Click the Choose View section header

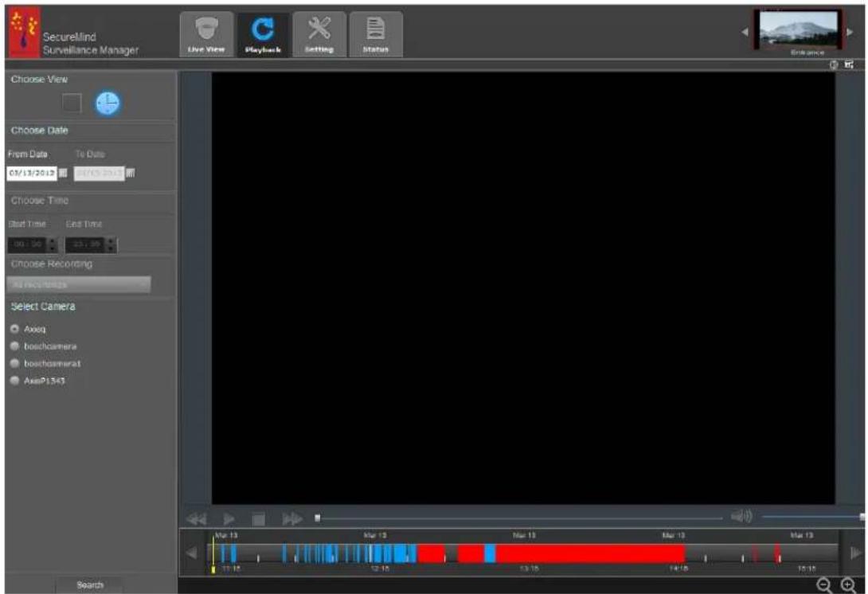39,79
